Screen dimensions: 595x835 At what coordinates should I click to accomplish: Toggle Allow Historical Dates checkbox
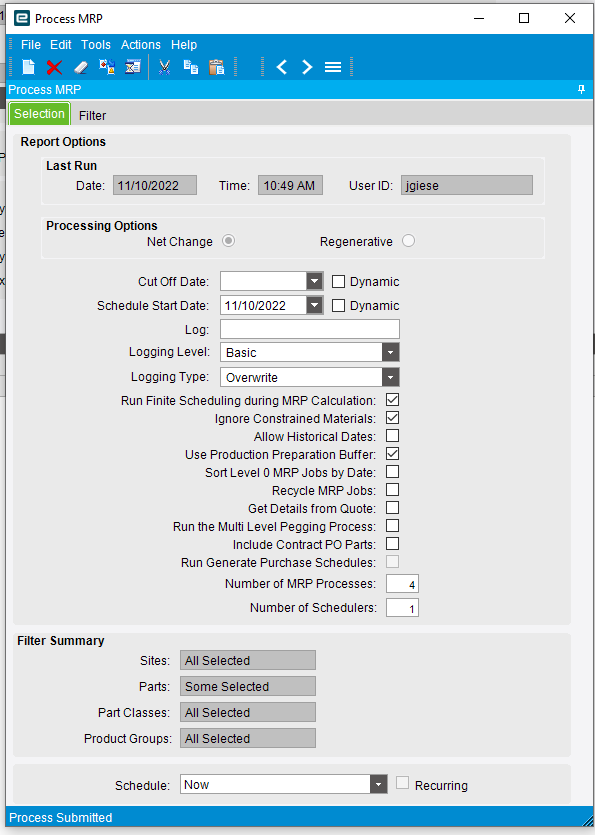pos(393,436)
